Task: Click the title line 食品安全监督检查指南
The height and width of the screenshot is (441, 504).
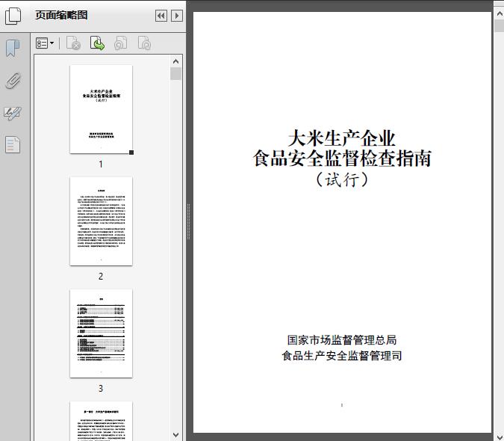Action: pyautogui.click(x=342, y=158)
